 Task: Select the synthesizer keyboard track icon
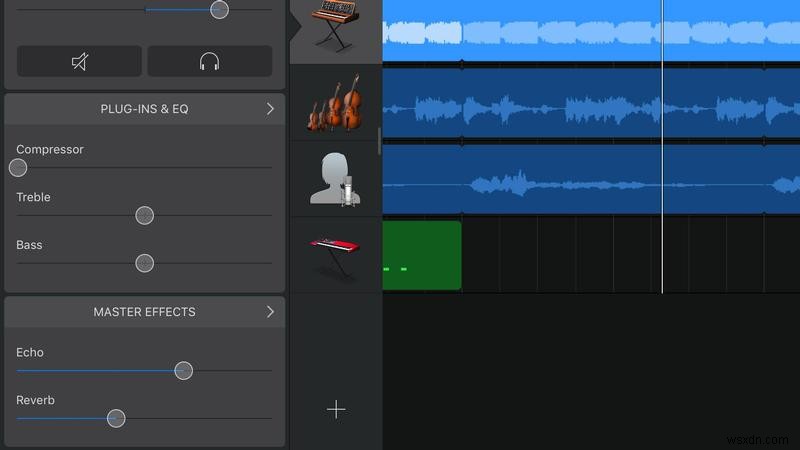point(336,26)
